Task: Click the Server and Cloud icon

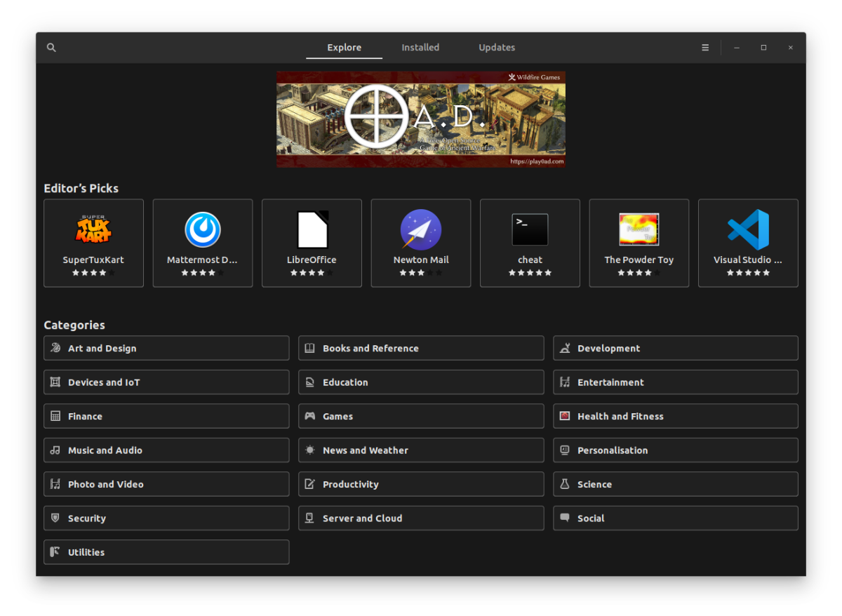Action: 310,518
